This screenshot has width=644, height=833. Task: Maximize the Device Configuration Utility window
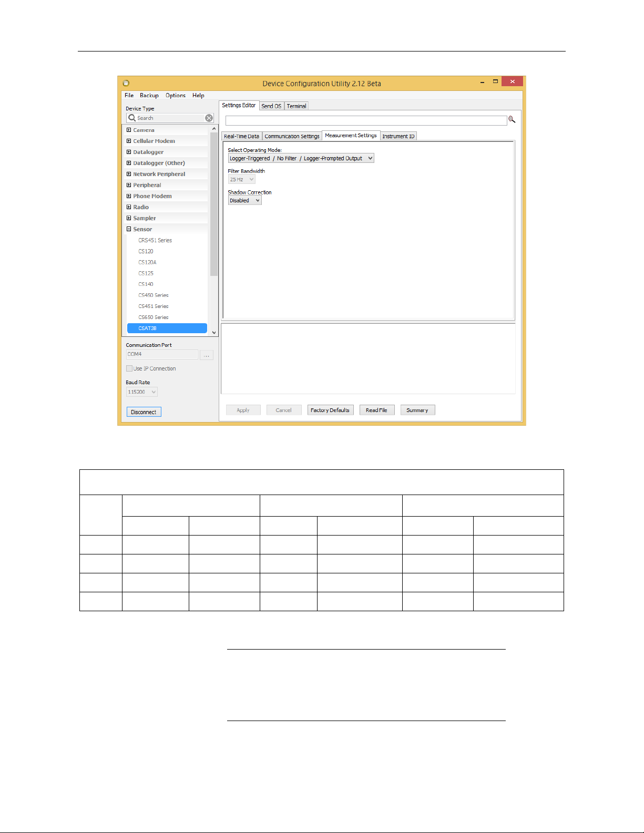click(x=495, y=81)
